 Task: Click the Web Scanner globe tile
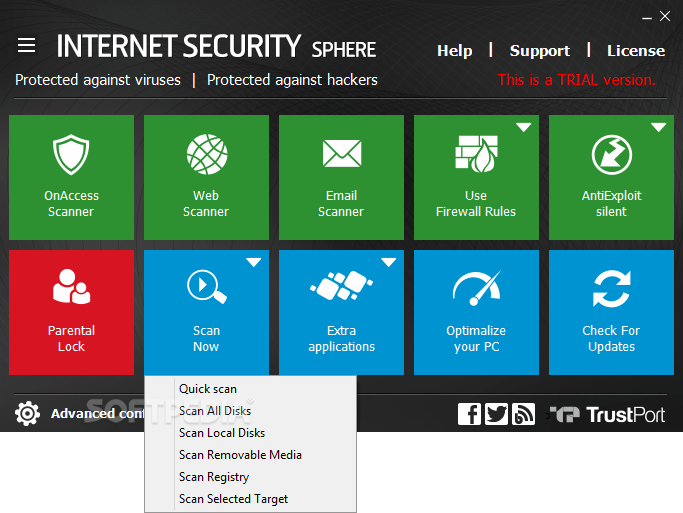coord(206,177)
